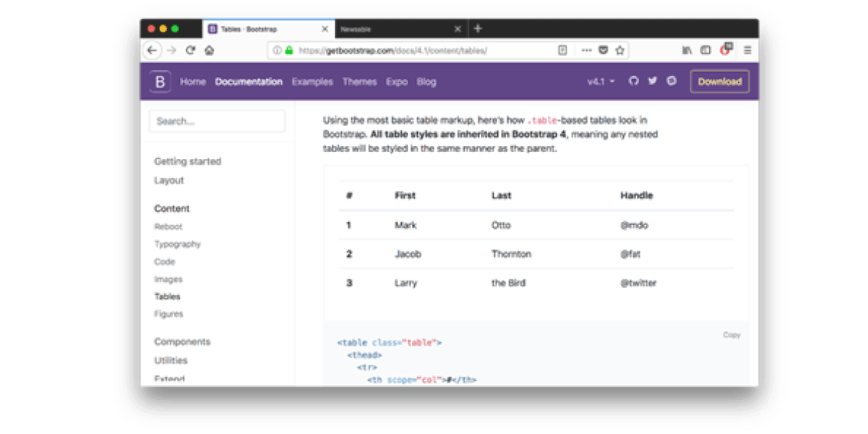
Task: Click the 'Last' column header
Action: coord(501,195)
